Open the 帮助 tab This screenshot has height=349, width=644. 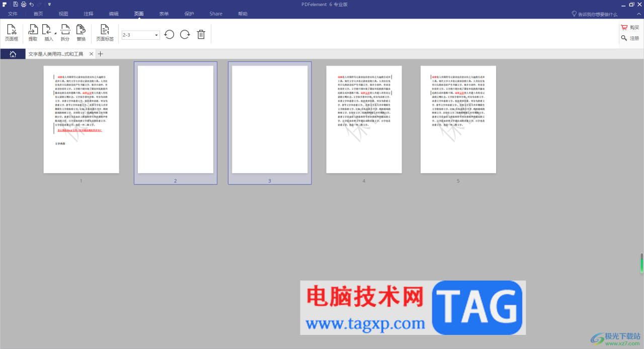click(x=243, y=14)
